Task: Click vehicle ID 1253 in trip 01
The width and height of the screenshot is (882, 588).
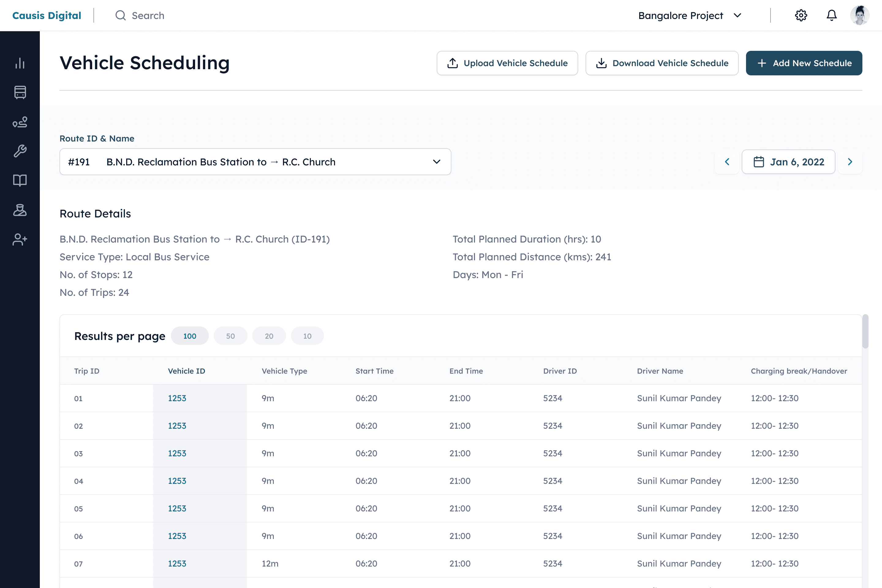Action: coord(177,398)
